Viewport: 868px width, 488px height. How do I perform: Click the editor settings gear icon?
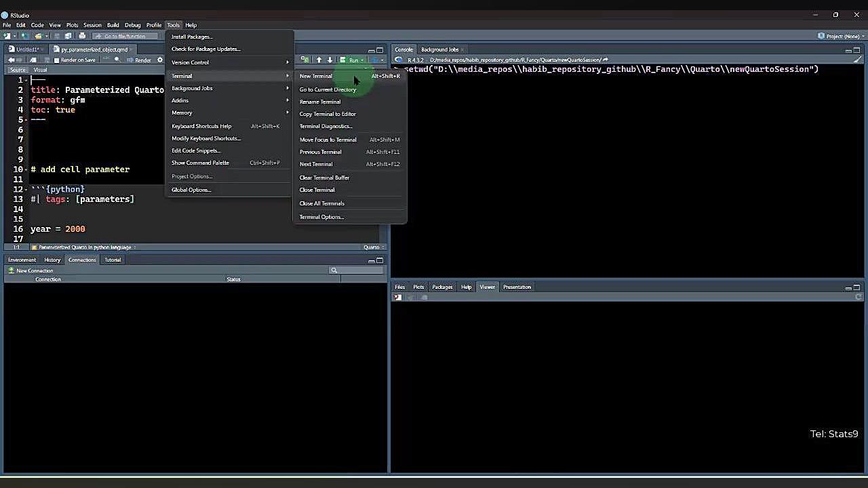pos(160,60)
